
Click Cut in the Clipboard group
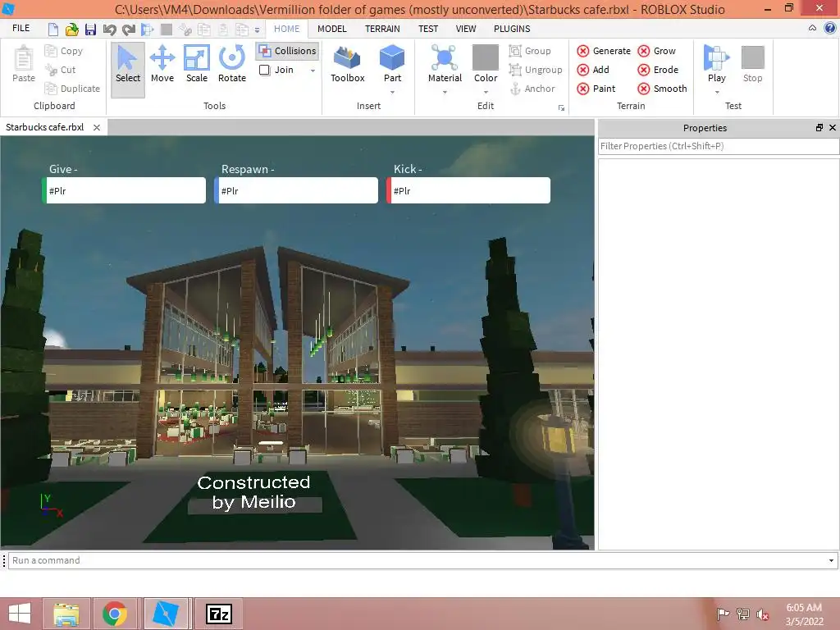(x=61, y=70)
